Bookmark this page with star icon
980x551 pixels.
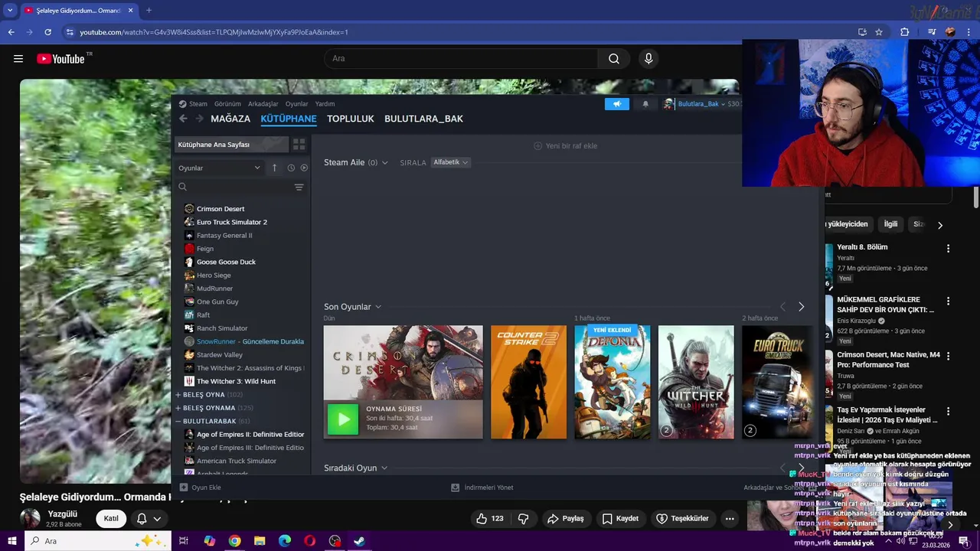coord(879,32)
